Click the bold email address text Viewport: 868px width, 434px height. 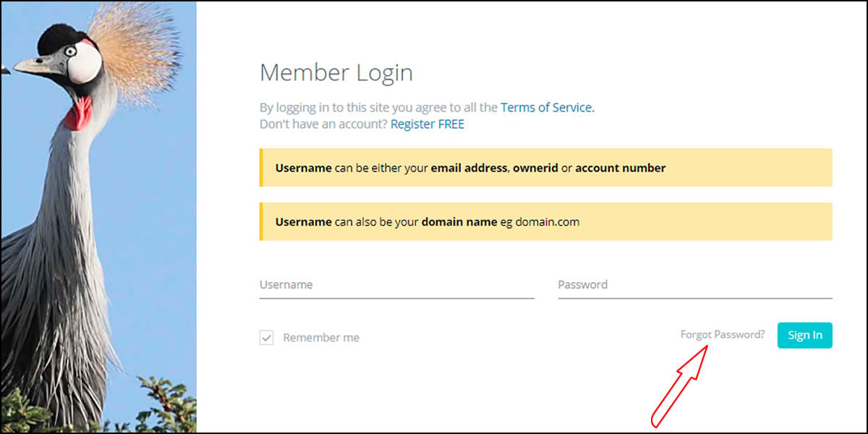(470, 168)
